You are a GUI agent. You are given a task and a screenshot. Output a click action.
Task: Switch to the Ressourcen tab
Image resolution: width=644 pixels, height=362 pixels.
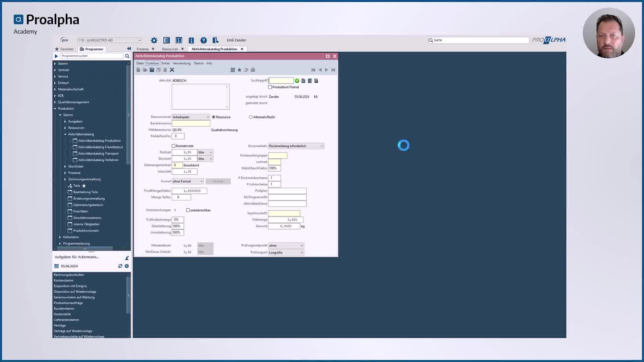[170, 49]
